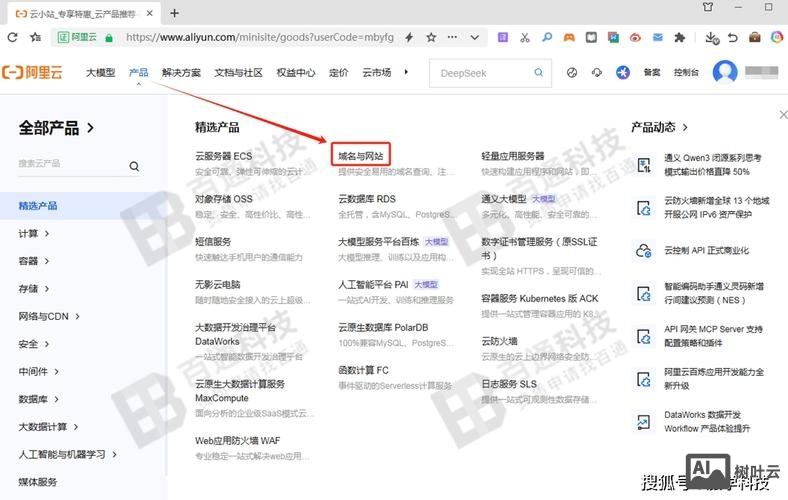Open the puzzle-piece extensions icon
The height and width of the screenshot is (500, 788).
tap(679, 37)
